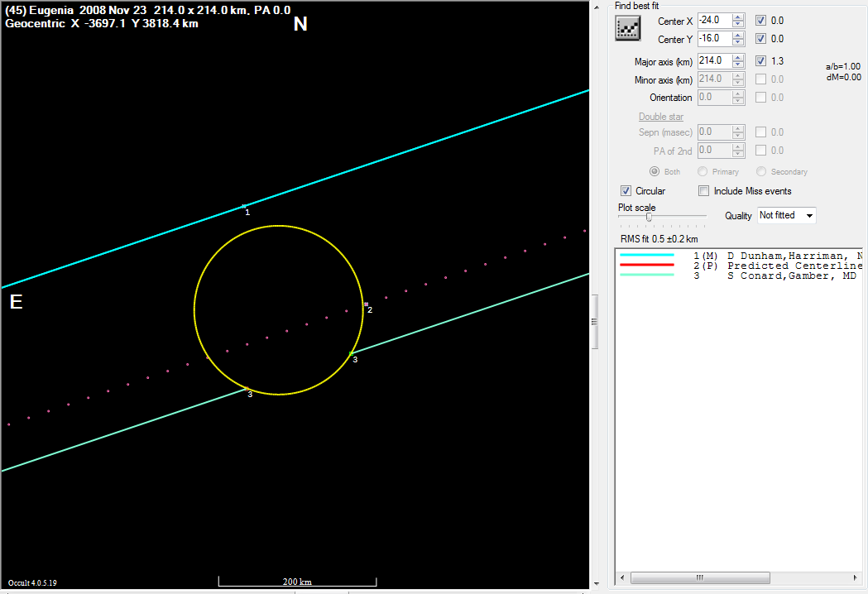Enable Include Miss events
The image size is (868, 594).
coord(704,191)
